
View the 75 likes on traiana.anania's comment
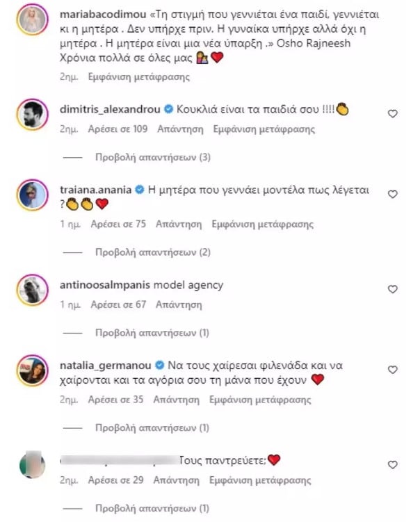point(118,224)
